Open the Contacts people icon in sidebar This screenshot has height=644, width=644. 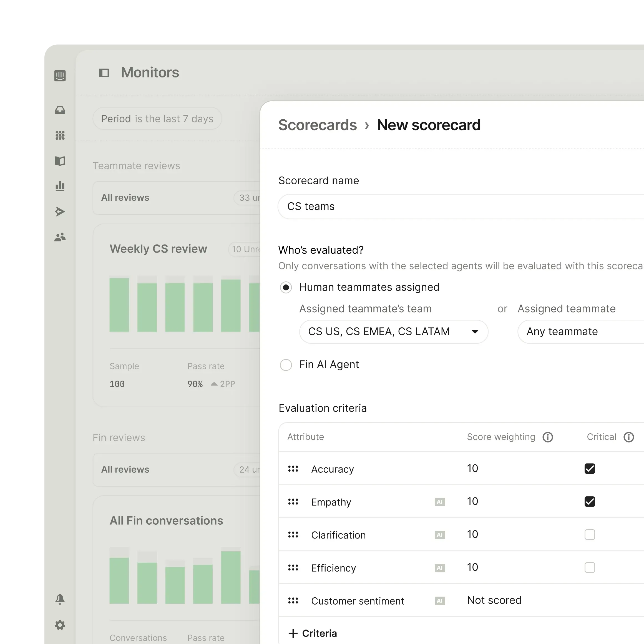tap(60, 237)
